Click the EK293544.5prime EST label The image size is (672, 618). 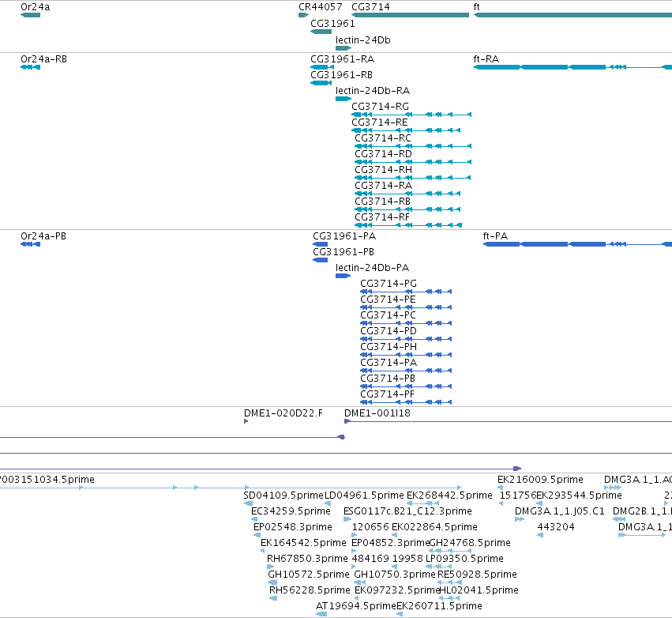coord(579,496)
